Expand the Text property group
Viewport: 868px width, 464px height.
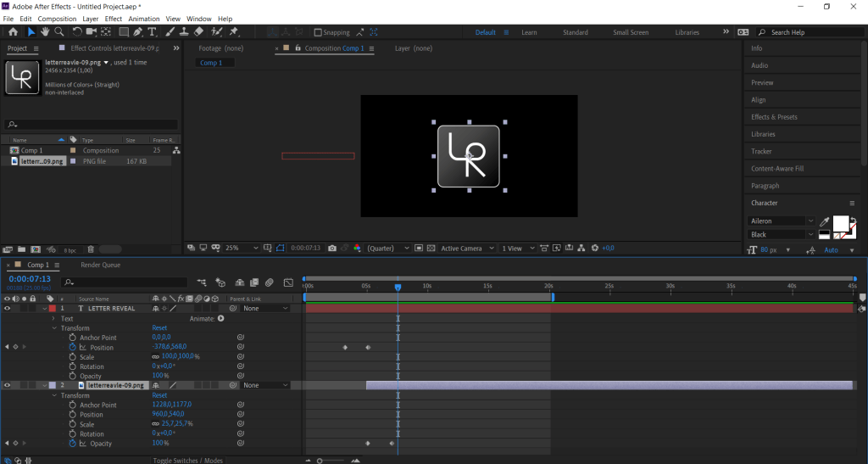[53, 319]
